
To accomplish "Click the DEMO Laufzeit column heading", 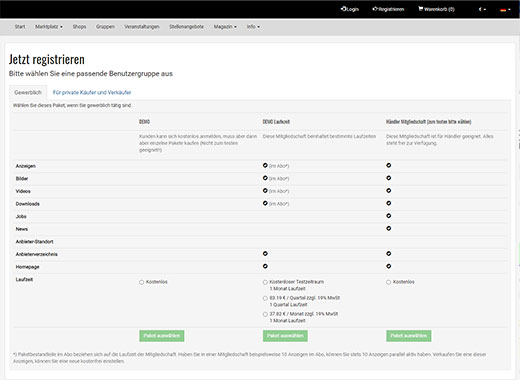I will click(276, 122).
